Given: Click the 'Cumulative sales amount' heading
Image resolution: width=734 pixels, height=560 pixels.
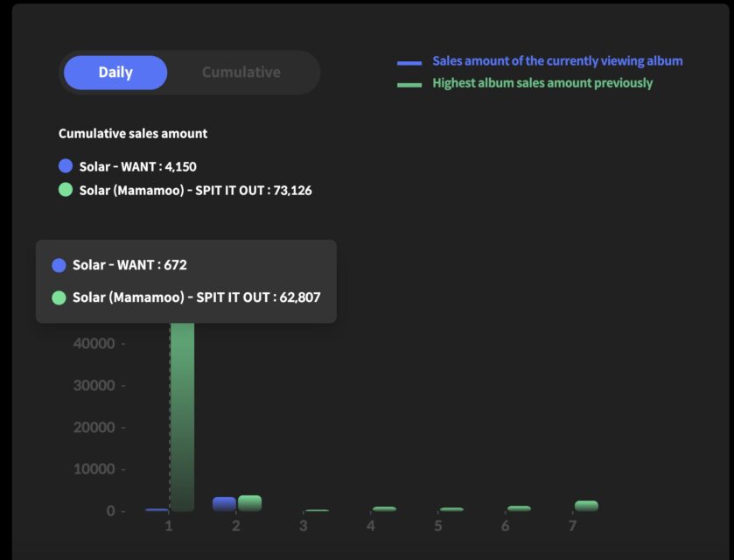Looking at the screenshot, I should pos(133,134).
